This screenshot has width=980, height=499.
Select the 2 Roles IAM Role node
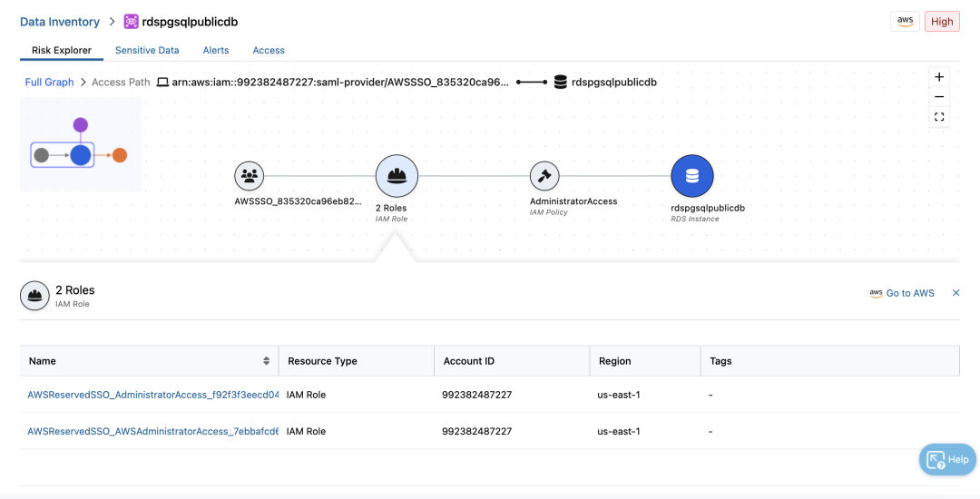click(x=397, y=176)
